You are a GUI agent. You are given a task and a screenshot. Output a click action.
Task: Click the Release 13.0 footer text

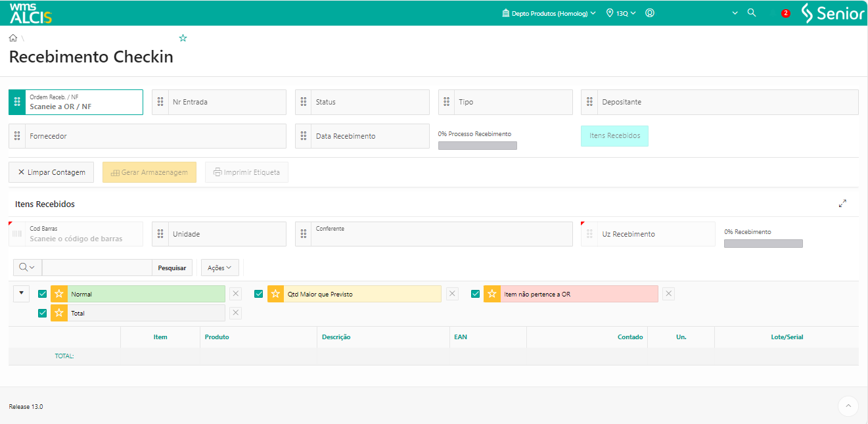click(x=26, y=407)
